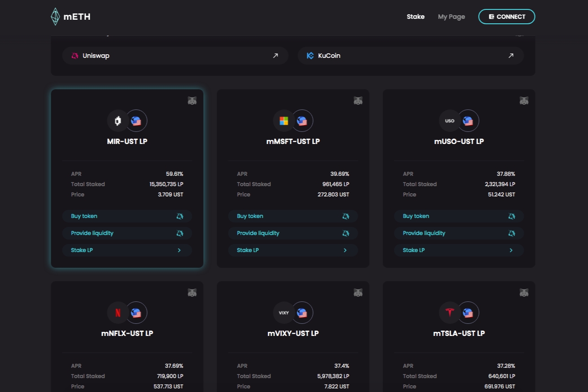Click the 3.709 UST price value
This screenshot has height=392, width=588.
point(170,195)
